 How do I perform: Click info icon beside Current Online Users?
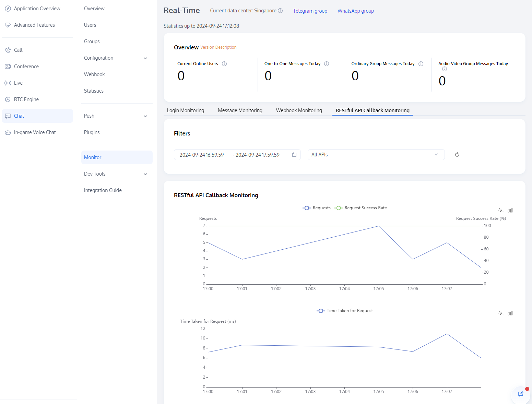pyautogui.click(x=224, y=64)
